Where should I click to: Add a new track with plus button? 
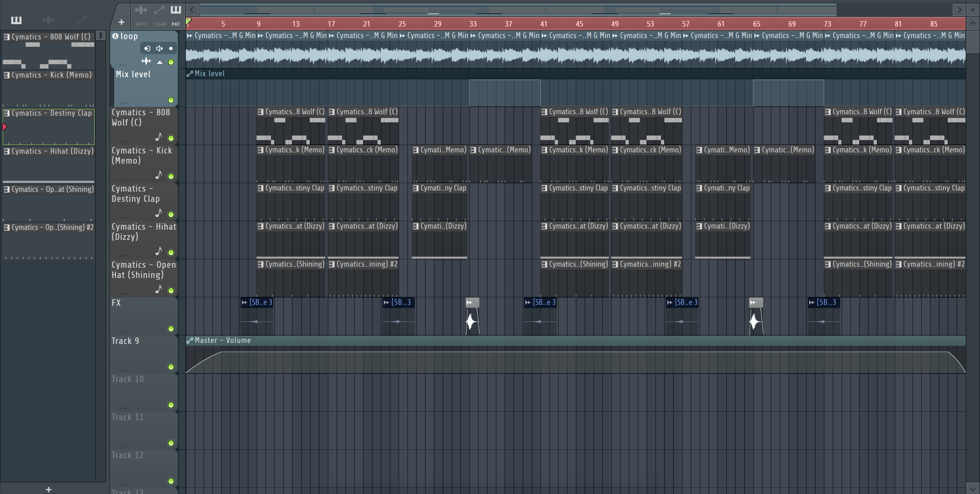[121, 22]
